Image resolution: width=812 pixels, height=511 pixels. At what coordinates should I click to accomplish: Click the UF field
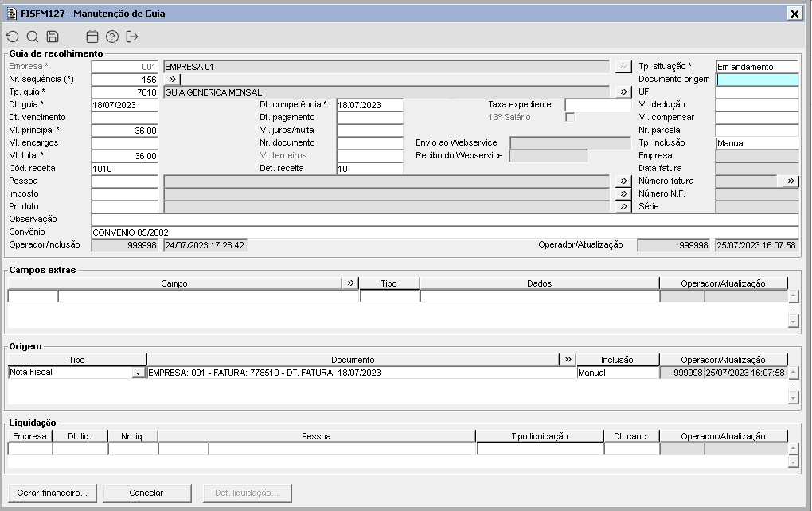click(x=757, y=92)
